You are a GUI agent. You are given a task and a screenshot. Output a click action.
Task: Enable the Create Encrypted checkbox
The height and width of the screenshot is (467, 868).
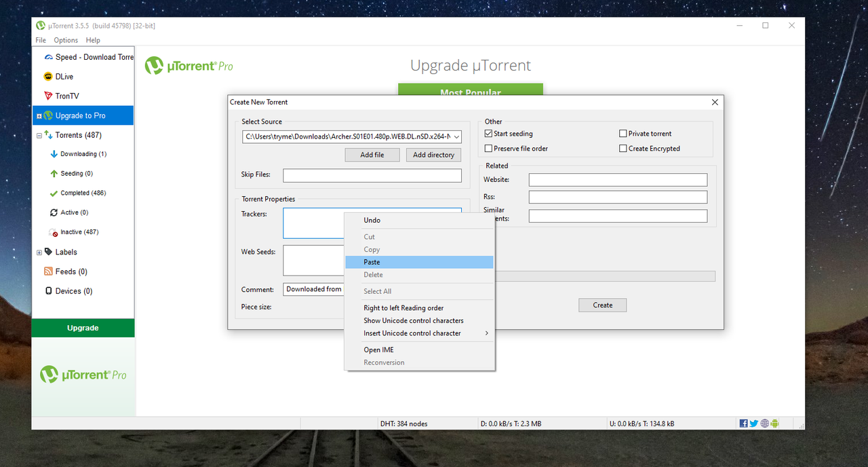click(x=623, y=149)
